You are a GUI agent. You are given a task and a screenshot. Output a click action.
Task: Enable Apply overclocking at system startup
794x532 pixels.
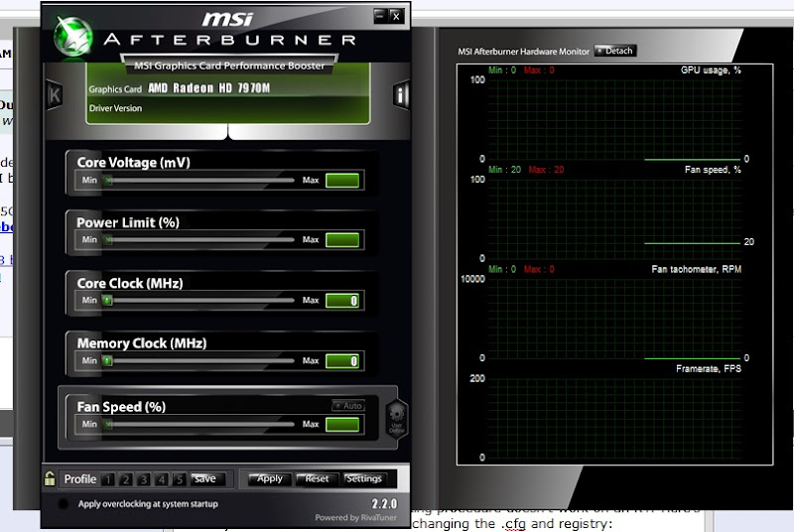(x=64, y=503)
